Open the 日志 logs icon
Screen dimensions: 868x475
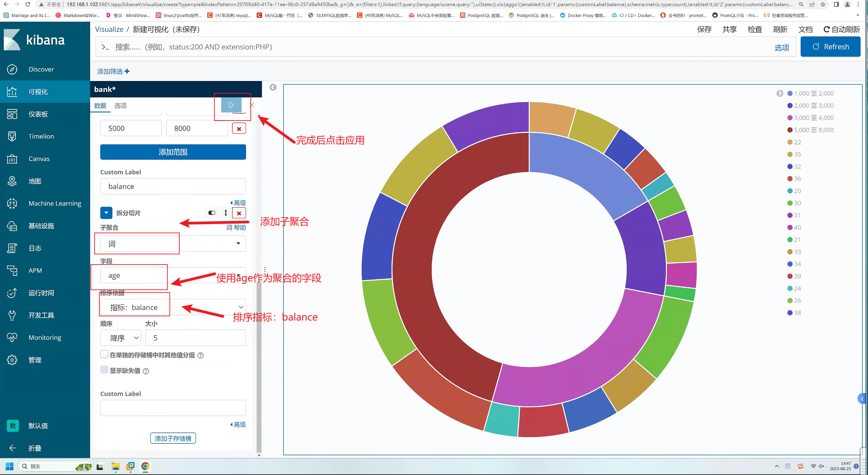click(x=12, y=248)
